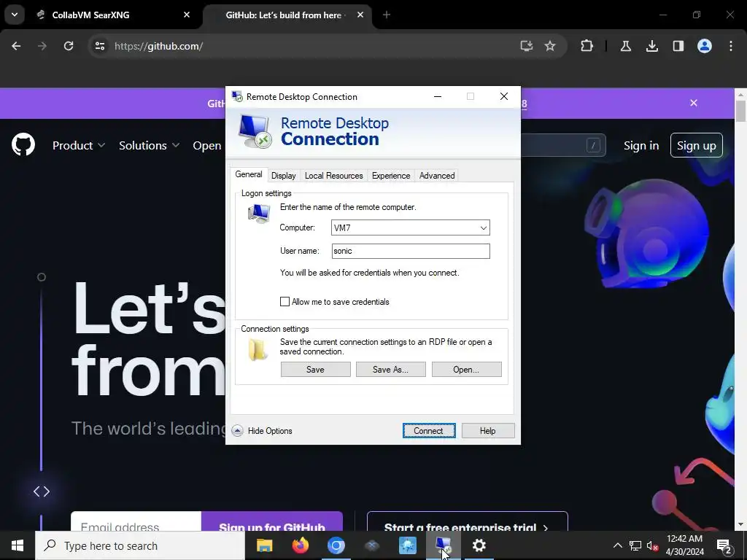This screenshot has height=560, width=747.
Task: Close the GitHub tab
Action: click(x=360, y=15)
